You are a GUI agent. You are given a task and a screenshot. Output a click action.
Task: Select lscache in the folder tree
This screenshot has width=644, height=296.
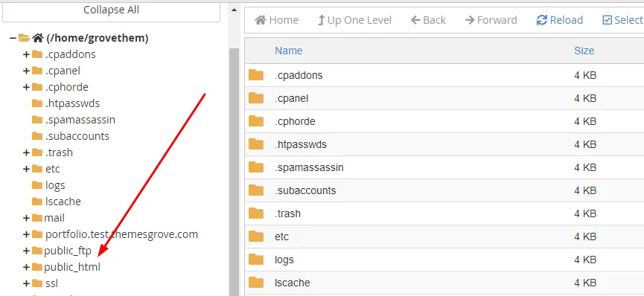63,202
